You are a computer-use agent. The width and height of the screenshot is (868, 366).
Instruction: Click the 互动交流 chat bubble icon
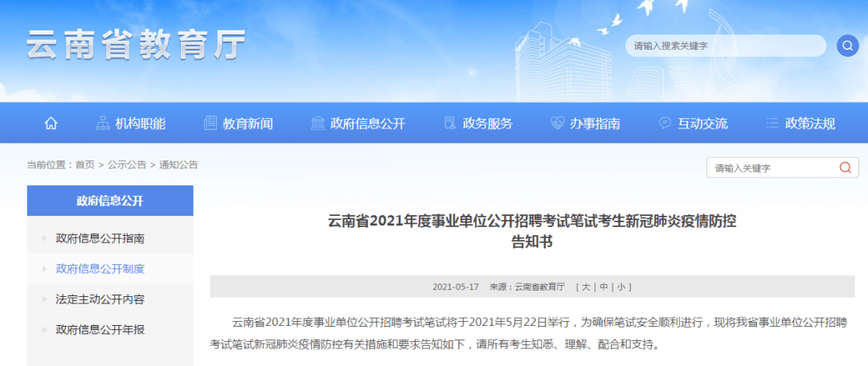pos(665,124)
